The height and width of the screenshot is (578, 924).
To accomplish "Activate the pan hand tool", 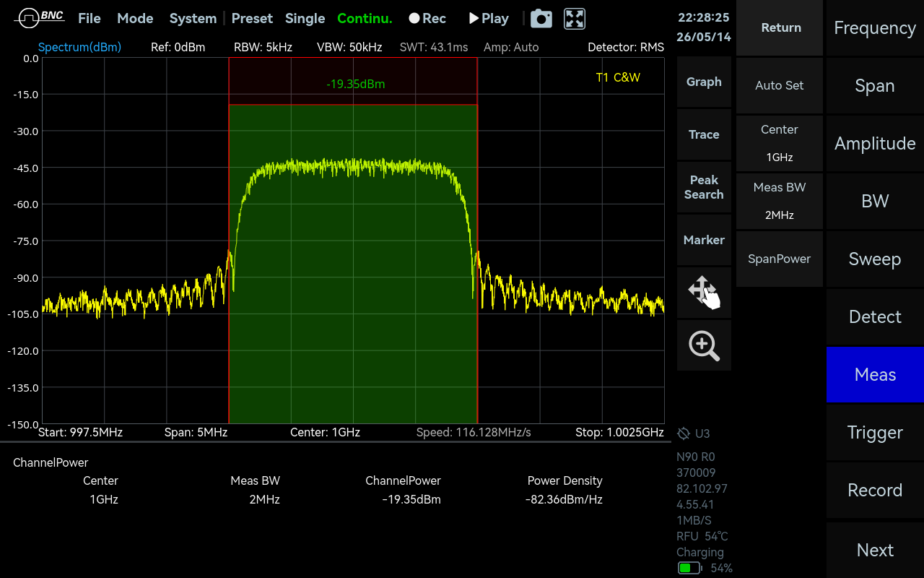I will click(704, 293).
